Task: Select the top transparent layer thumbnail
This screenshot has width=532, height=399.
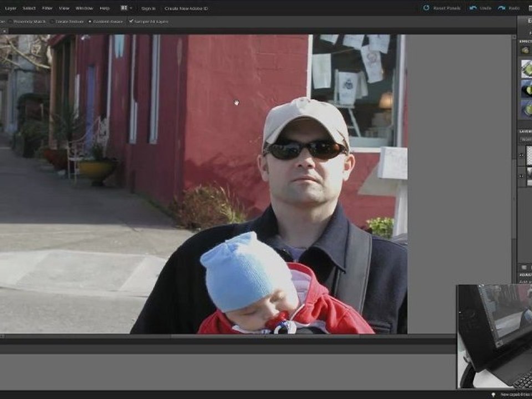Action: click(x=529, y=155)
